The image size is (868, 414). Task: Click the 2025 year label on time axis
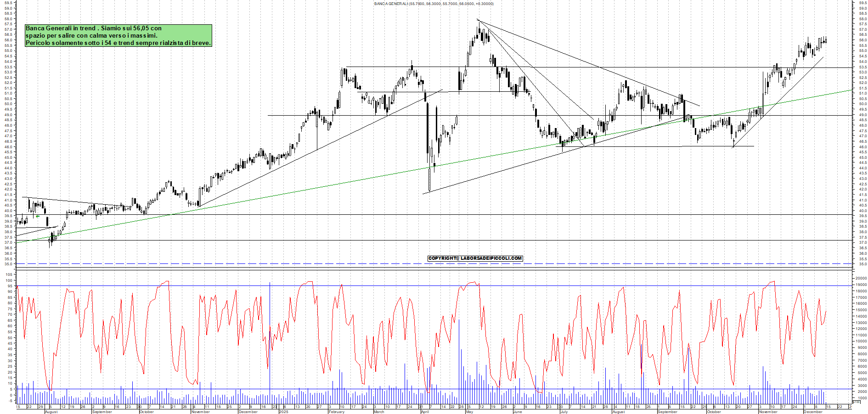pyautogui.click(x=284, y=412)
